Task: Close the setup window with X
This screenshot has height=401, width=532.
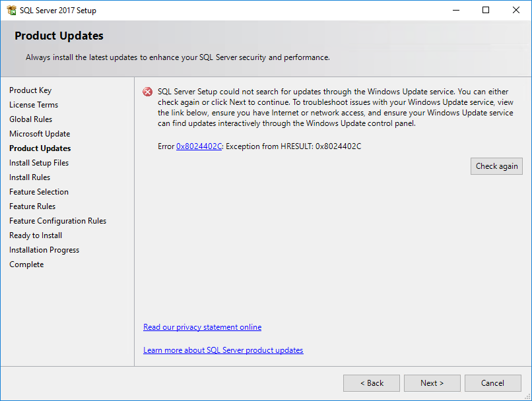Action: tap(516, 10)
